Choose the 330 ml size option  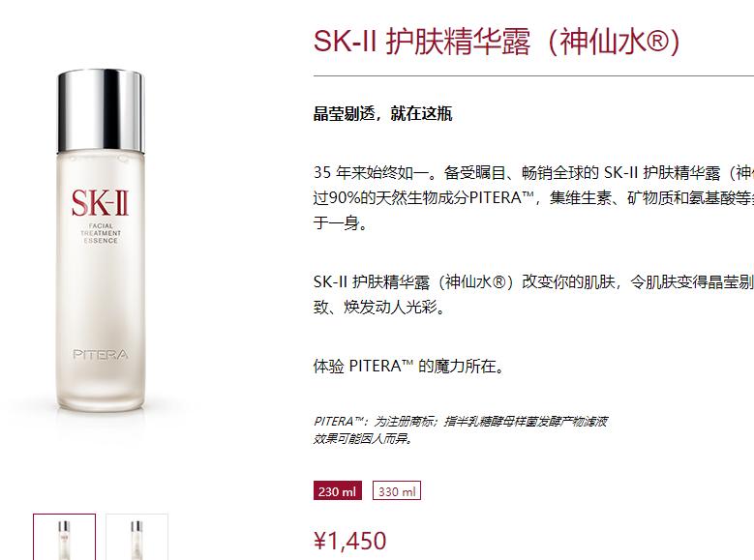397,490
